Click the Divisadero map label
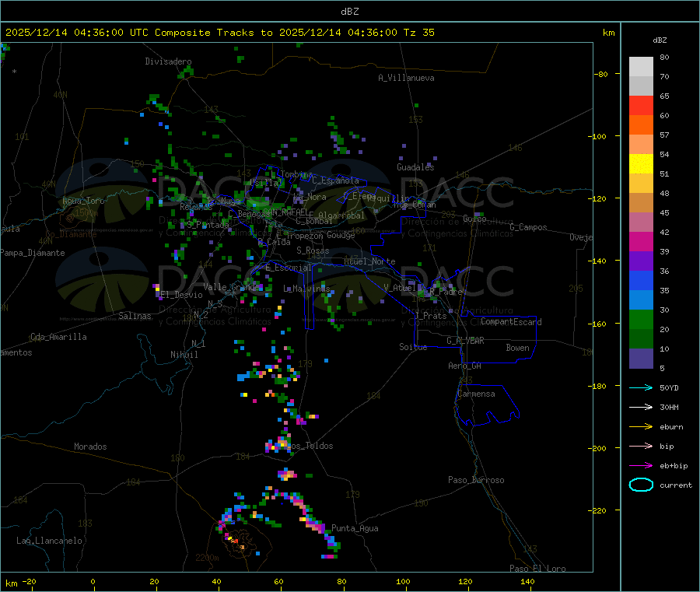 tap(168, 61)
